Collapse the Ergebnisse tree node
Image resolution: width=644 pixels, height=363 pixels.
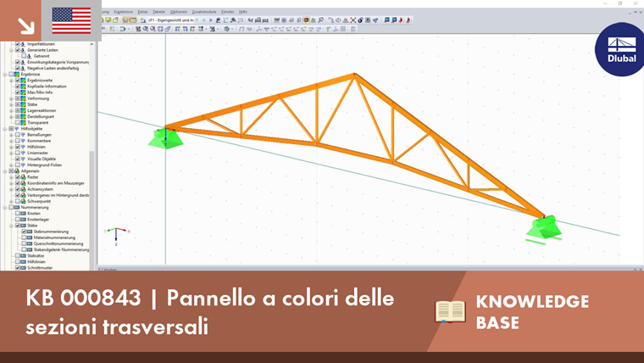point(5,75)
